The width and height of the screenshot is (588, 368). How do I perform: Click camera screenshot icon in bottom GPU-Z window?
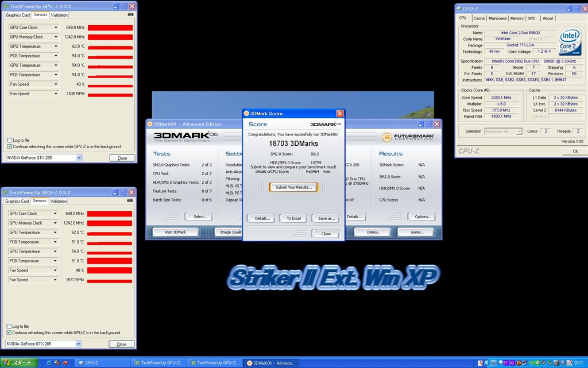click(x=130, y=200)
